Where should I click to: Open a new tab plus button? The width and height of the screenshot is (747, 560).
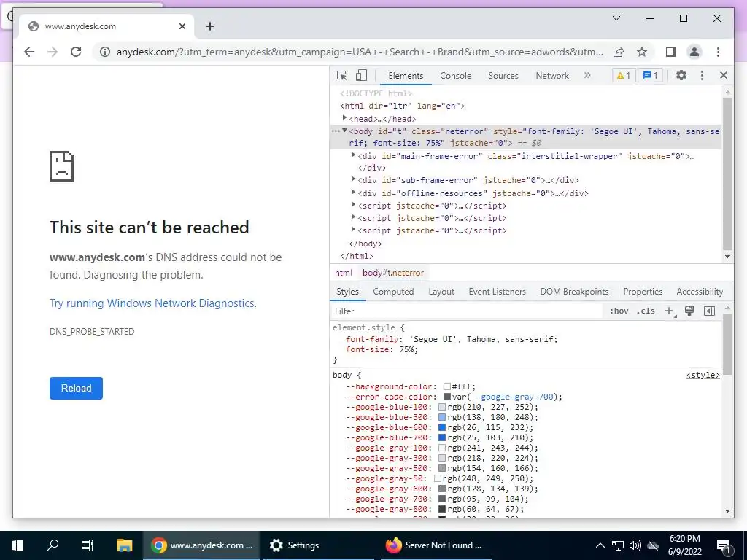[210, 26]
